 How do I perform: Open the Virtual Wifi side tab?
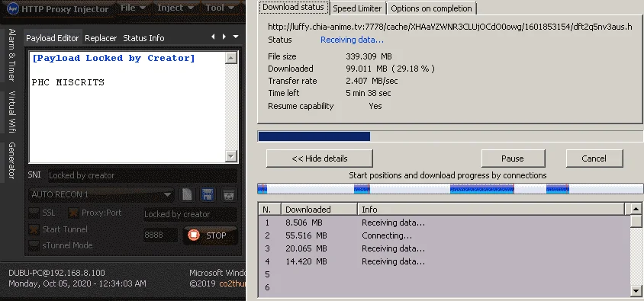click(11, 112)
